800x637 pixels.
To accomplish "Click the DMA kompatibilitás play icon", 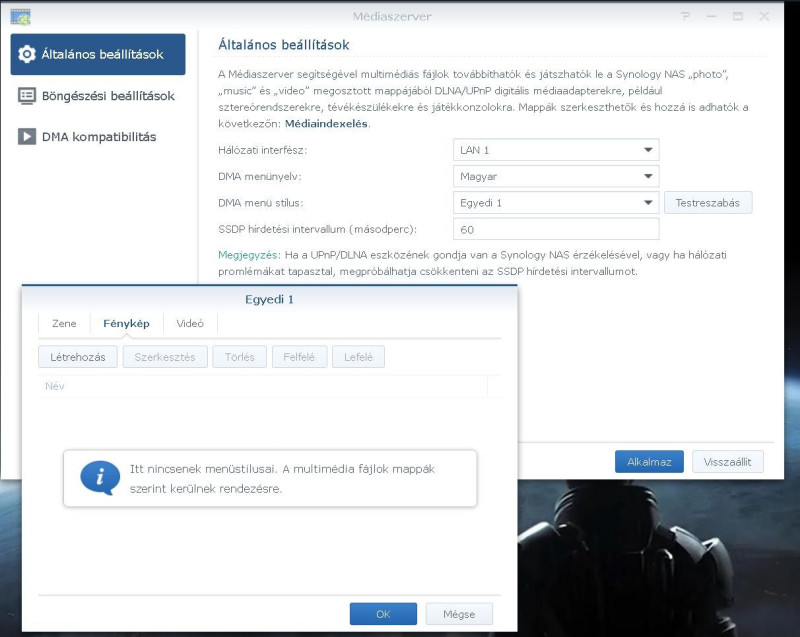I will 27,137.
